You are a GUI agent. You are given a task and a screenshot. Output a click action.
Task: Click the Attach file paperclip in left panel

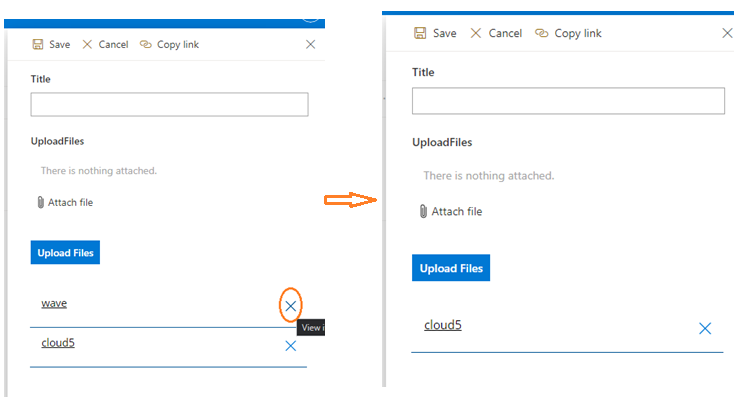click(x=41, y=203)
